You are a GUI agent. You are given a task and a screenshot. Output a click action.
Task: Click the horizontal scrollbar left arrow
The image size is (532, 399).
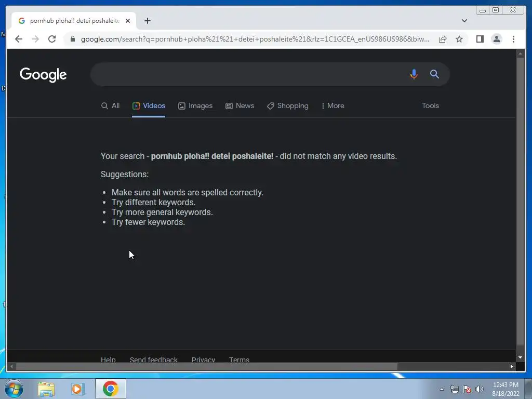[12, 366]
